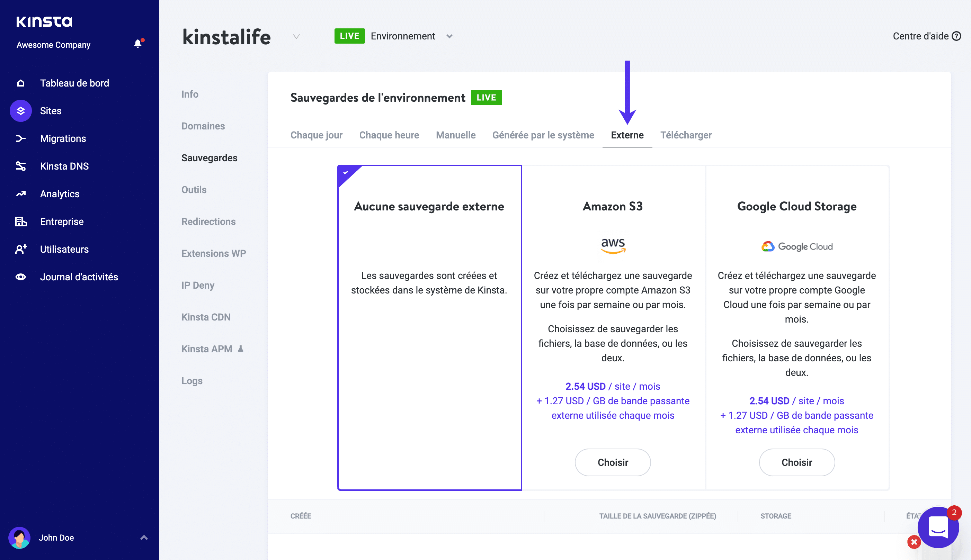The height and width of the screenshot is (560, 971).
Task: Open the kinstalife site switcher dropdown
Action: 296,37
